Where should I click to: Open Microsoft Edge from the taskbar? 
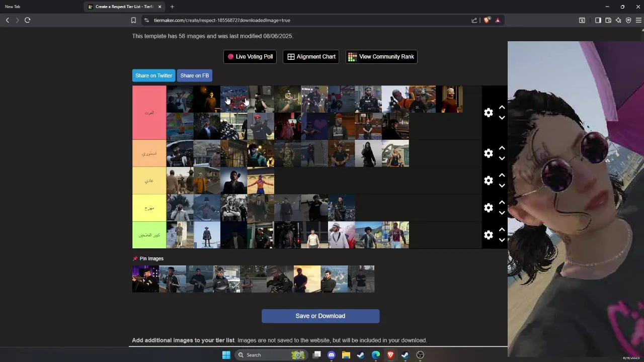point(376,355)
